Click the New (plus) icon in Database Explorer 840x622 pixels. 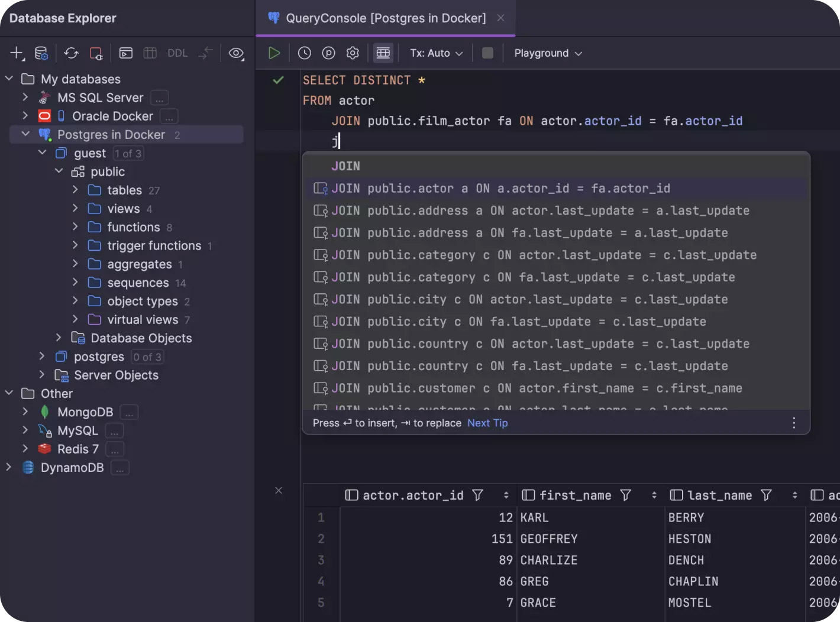click(17, 53)
